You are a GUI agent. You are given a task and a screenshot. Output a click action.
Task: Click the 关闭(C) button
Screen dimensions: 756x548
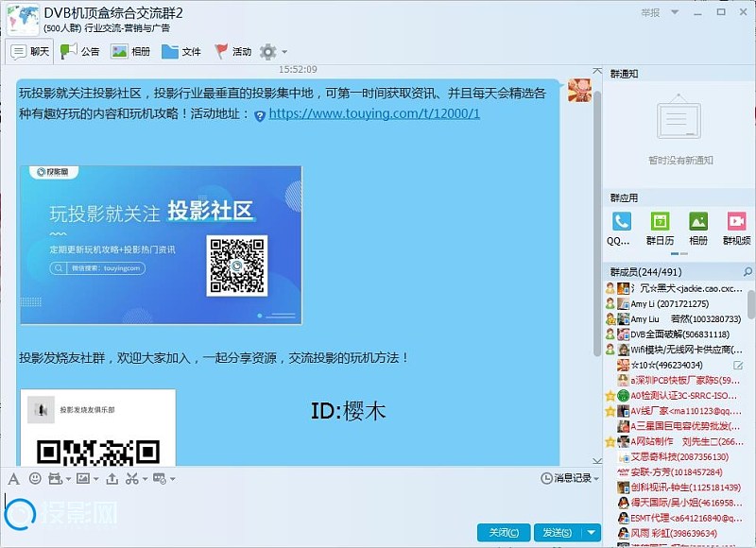(504, 533)
